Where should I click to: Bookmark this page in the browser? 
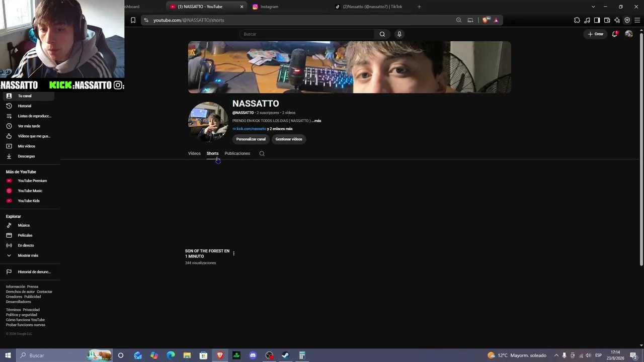(x=133, y=20)
